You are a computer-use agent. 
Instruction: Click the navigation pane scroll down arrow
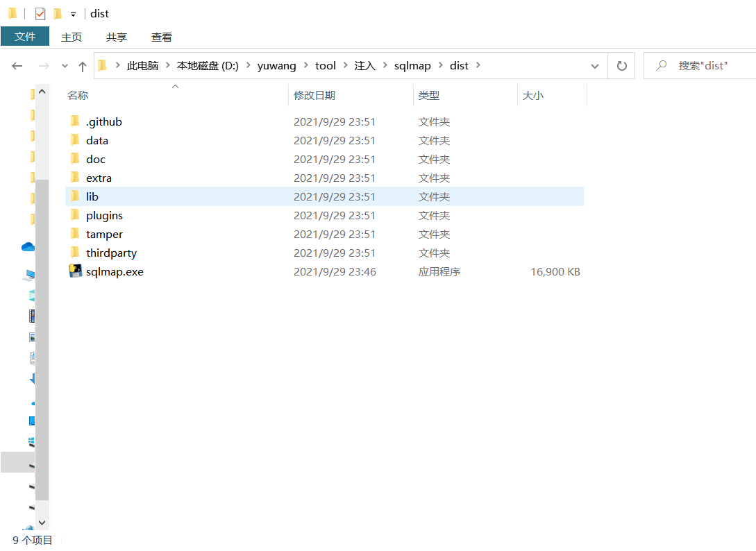pos(42,523)
